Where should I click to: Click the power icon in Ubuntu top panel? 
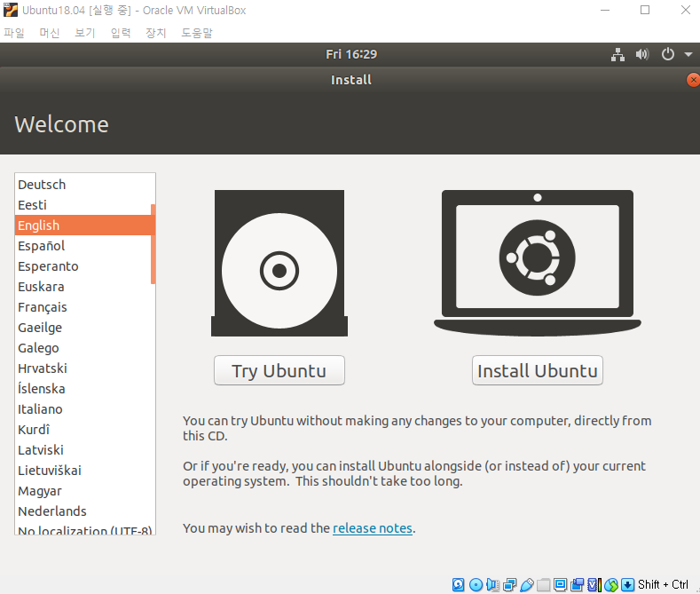(x=668, y=54)
